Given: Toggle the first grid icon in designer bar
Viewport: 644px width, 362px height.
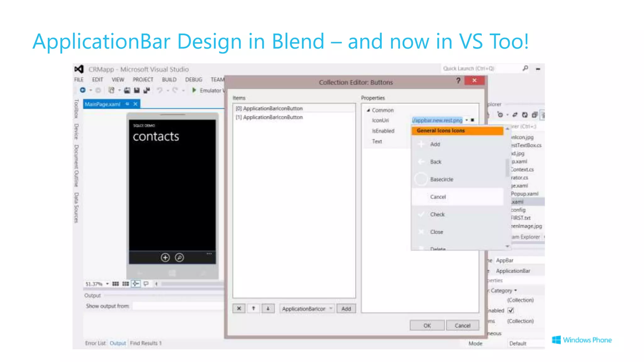Looking at the screenshot, I should 115,284.
